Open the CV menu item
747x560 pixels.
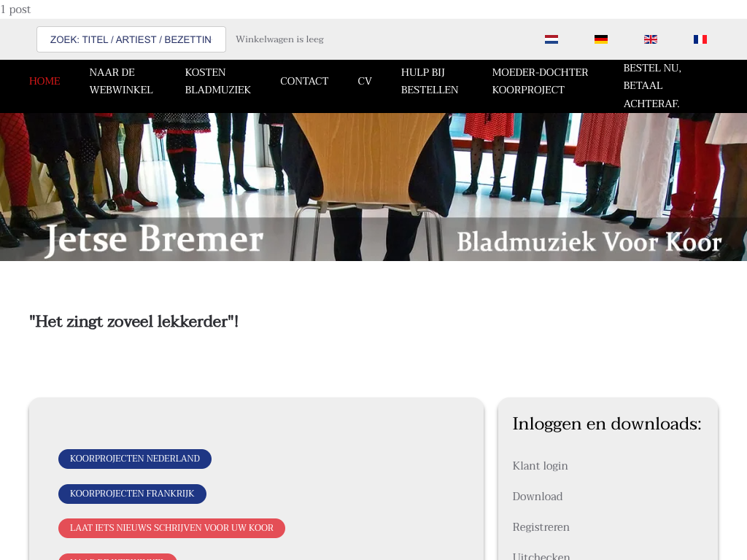pos(365,81)
